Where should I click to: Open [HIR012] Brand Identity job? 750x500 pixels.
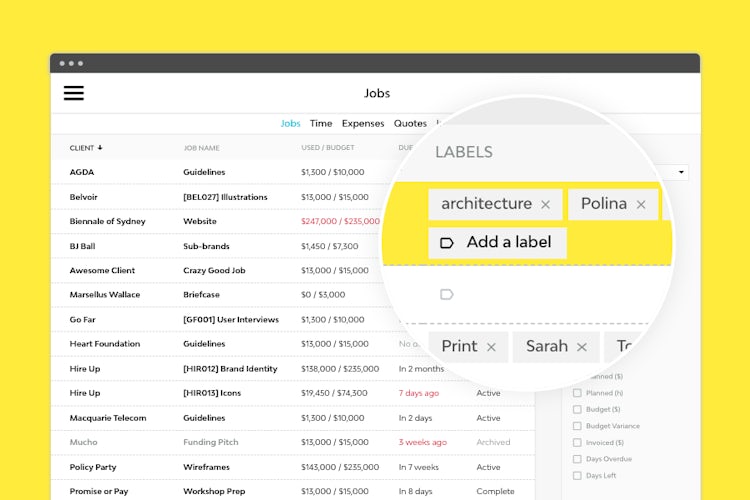coord(230,369)
